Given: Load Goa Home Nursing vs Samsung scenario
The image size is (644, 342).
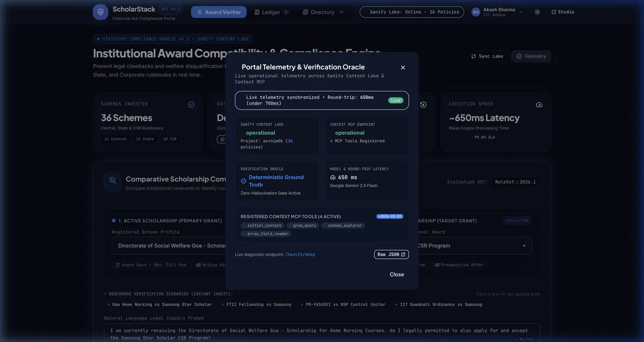Looking at the screenshot, I should (159, 304).
